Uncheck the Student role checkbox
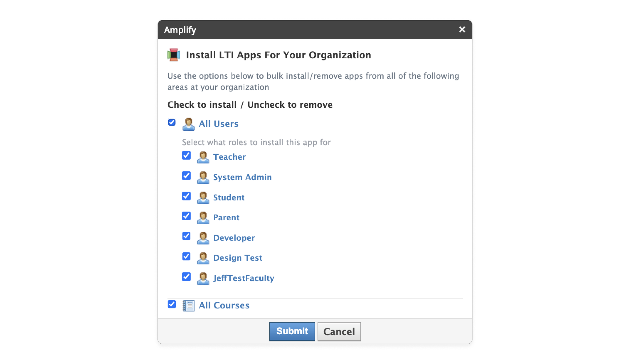Image resolution: width=630 pixels, height=364 pixels. click(x=186, y=196)
